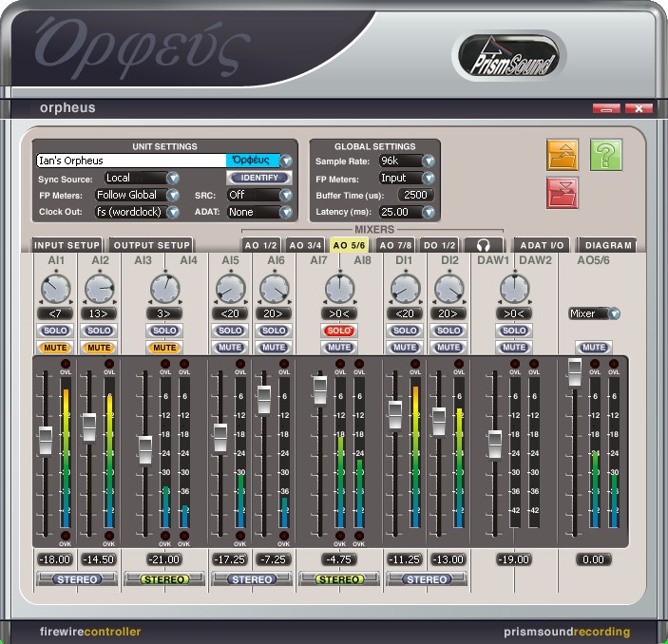Toggle SOLO on AI3/AI4 channel
The height and width of the screenshot is (644, 668).
[164, 331]
